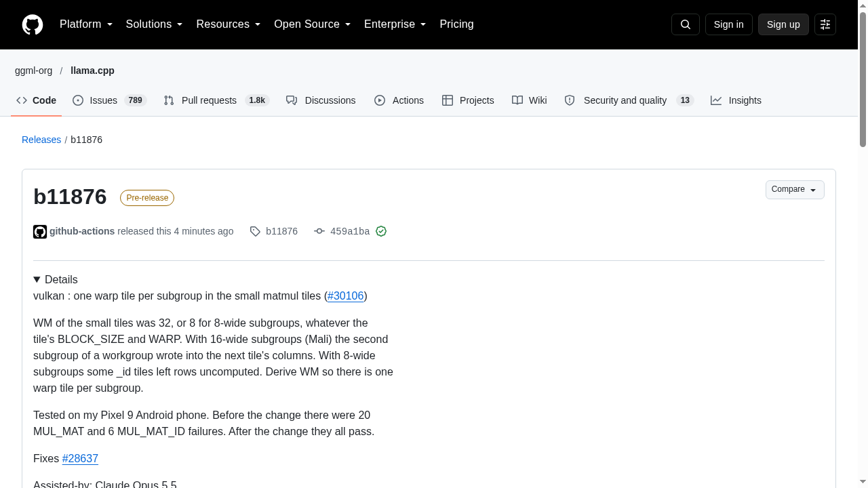The image size is (868, 488).
Task: Expand the Resources menu
Action: click(229, 24)
